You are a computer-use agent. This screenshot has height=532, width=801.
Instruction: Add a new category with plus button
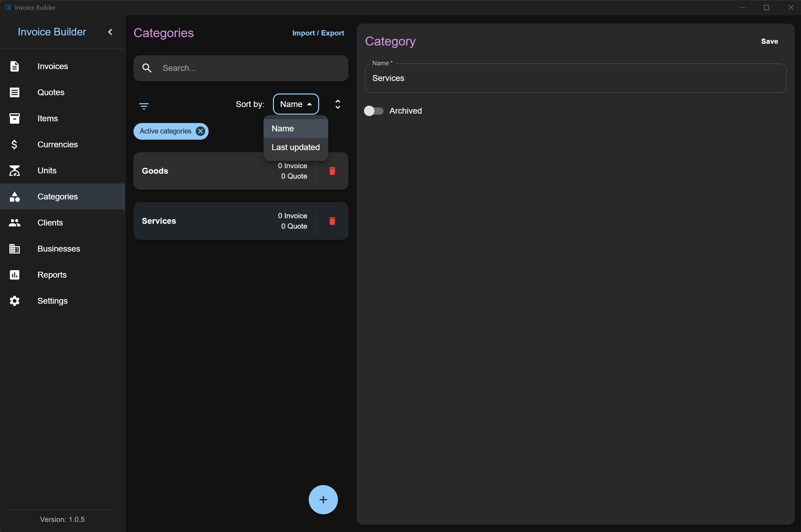click(323, 500)
